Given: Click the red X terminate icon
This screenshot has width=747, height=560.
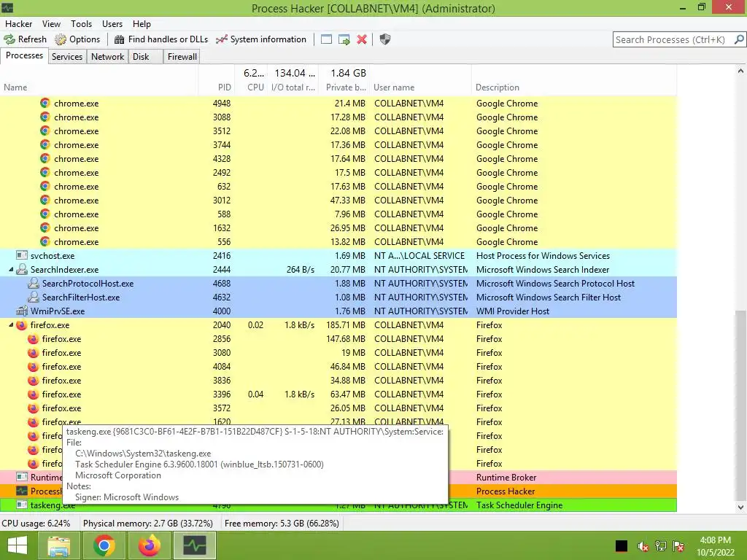Looking at the screenshot, I should [x=362, y=39].
